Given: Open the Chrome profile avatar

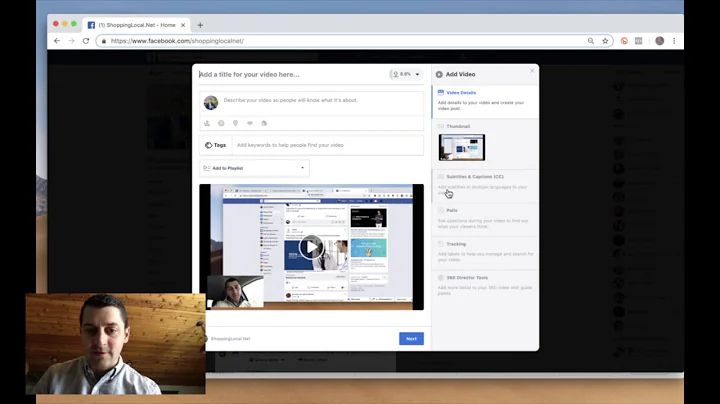Looking at the screenshot, I should (x=659, y=41).
